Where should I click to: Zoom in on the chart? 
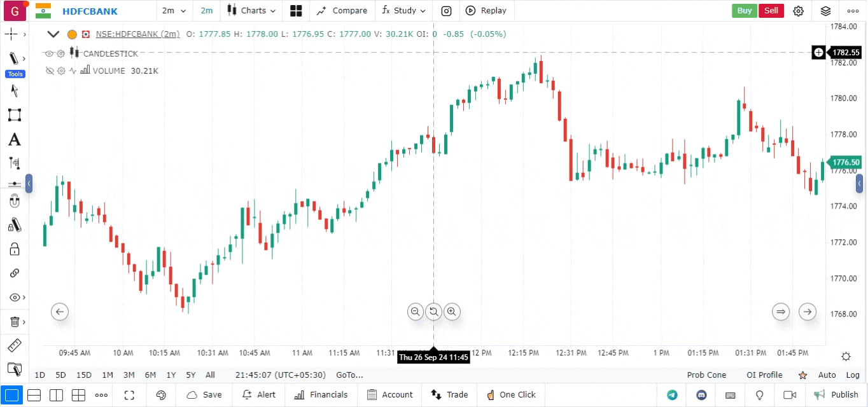coord(452,312)
